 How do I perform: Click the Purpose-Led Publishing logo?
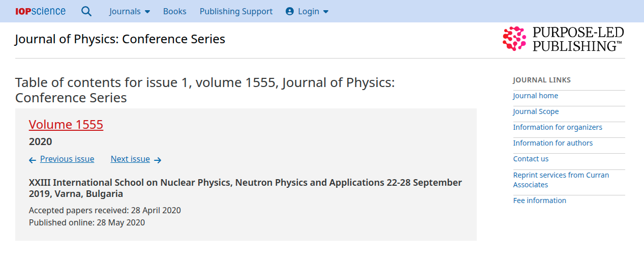563,39
